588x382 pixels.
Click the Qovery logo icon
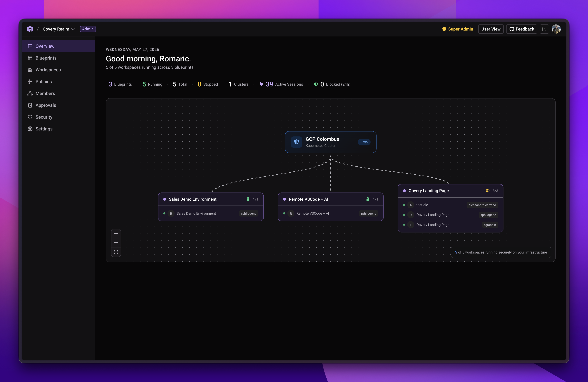click(x=30, y=29)
